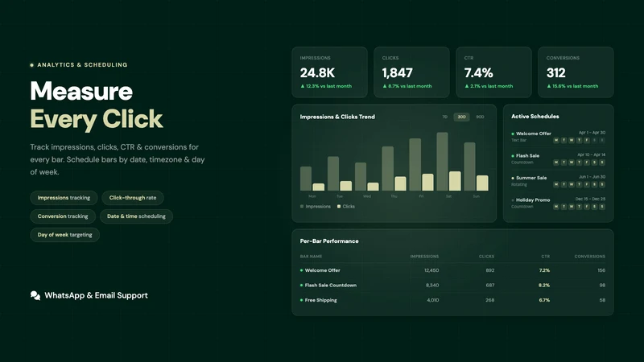Open the CTR 7.4% stat card

tap(493, 72)
